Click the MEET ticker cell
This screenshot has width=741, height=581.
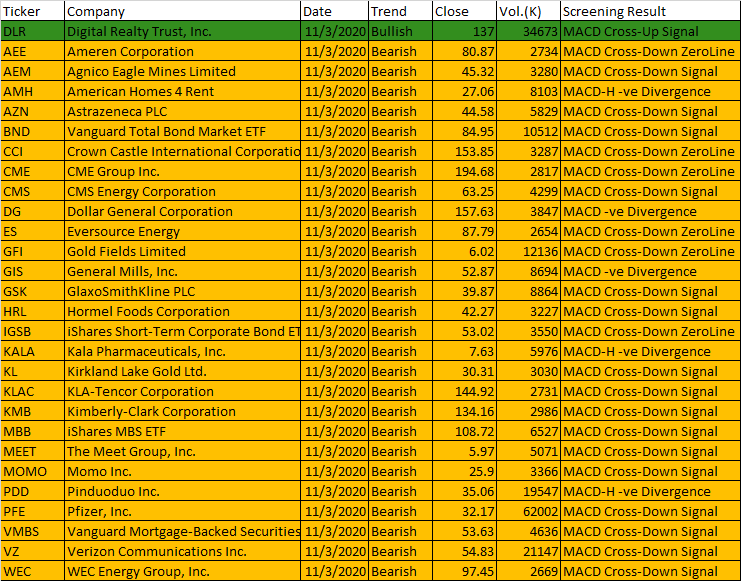click(32, 451)
